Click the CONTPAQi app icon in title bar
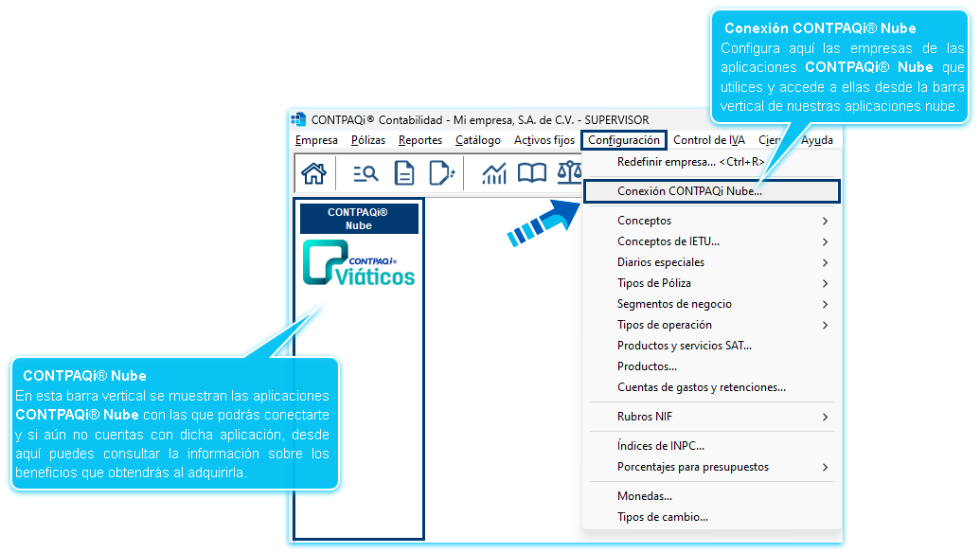Screen dimensions: 980x553 pyautogui.click(x=299, y=119)
